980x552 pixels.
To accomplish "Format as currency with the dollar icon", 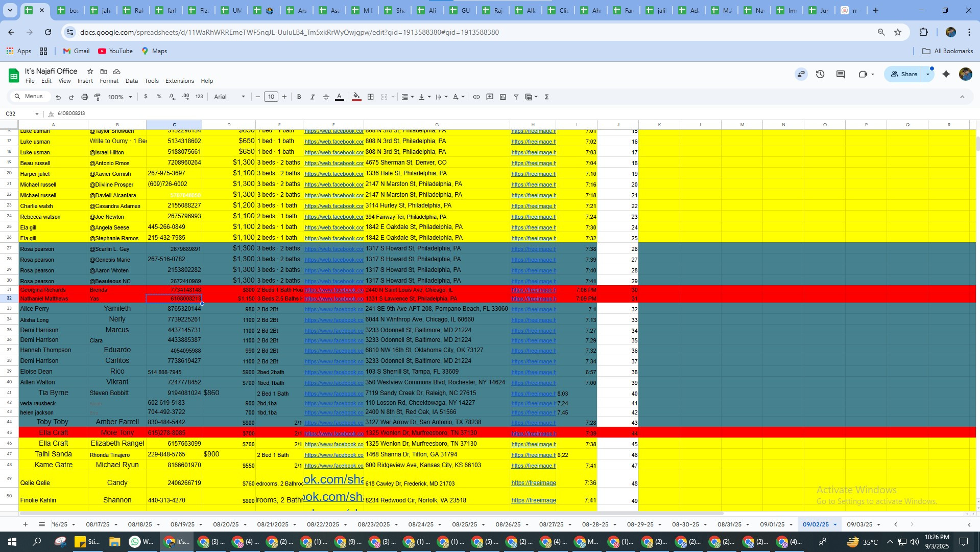I will [x=146, y=97].
